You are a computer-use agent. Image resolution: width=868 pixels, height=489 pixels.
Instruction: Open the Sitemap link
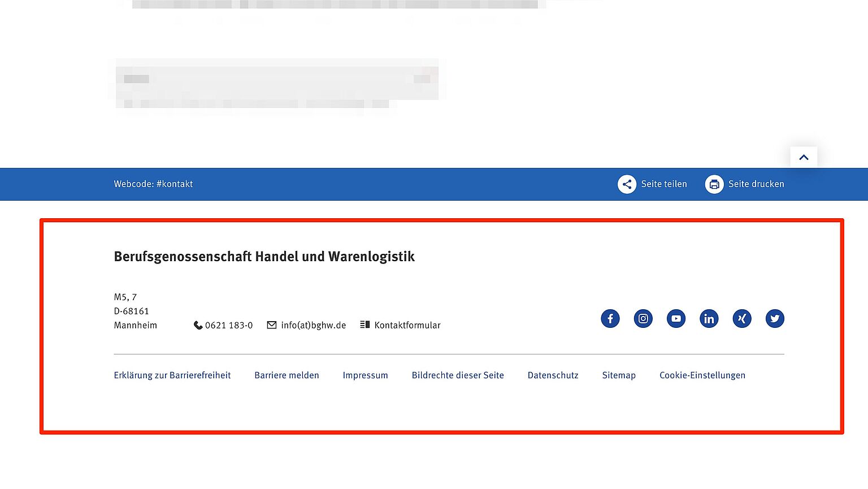(619, 375)
